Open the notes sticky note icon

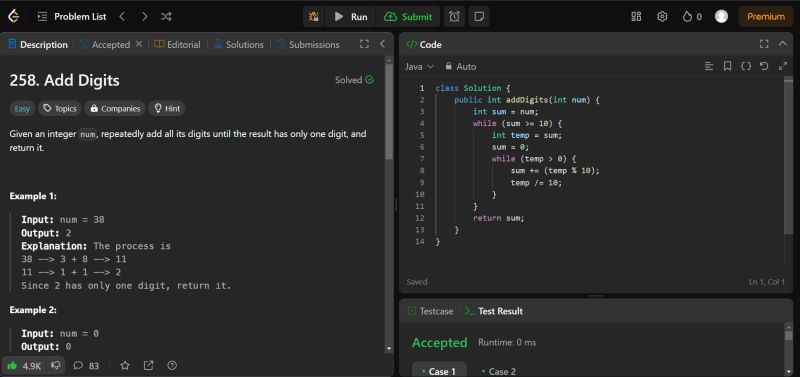click(479, 17)
